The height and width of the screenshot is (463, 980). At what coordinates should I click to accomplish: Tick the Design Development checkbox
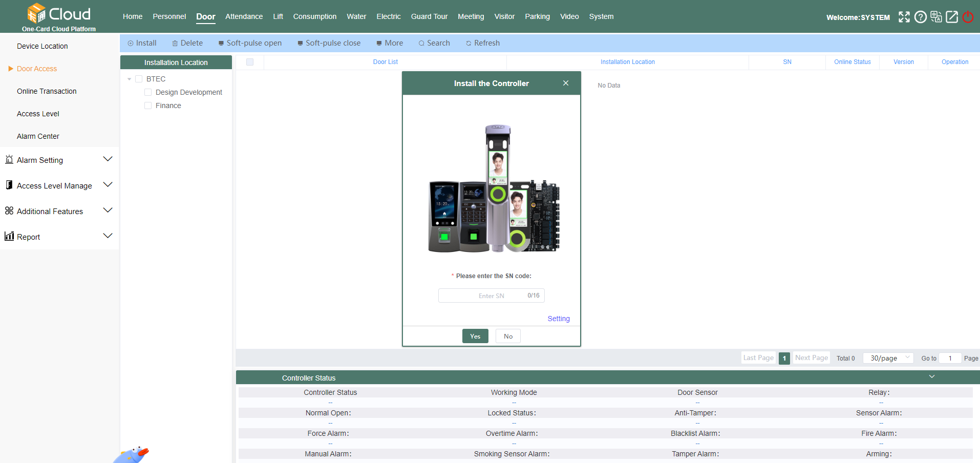pyautogui.click(x=148, y=92)
